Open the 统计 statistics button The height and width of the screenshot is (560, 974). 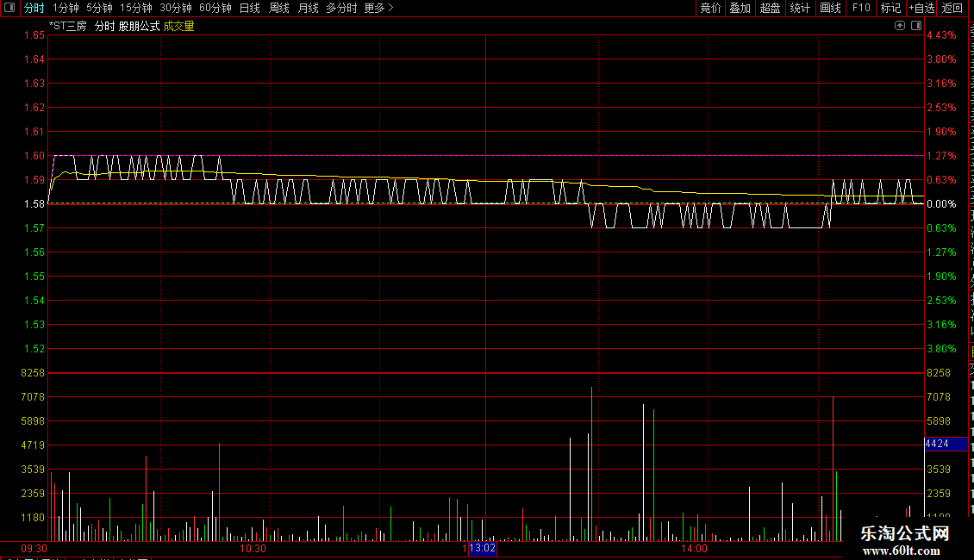[799, 8]
